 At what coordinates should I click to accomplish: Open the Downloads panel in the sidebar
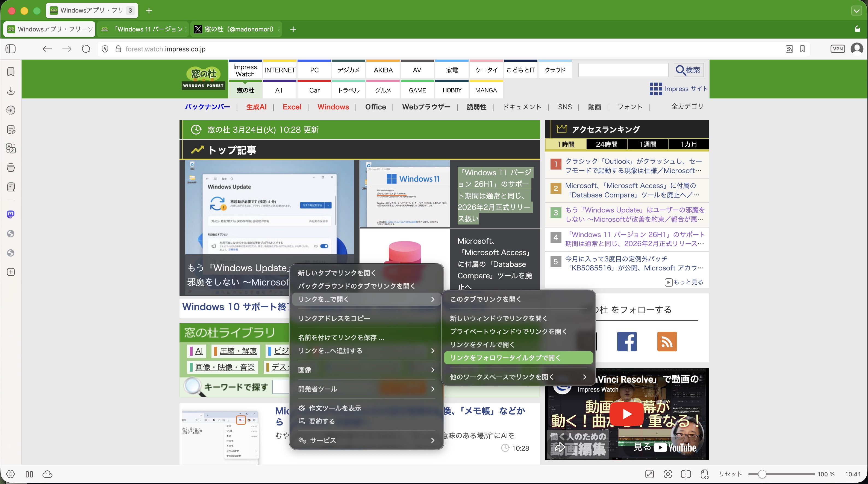(11, 91)
